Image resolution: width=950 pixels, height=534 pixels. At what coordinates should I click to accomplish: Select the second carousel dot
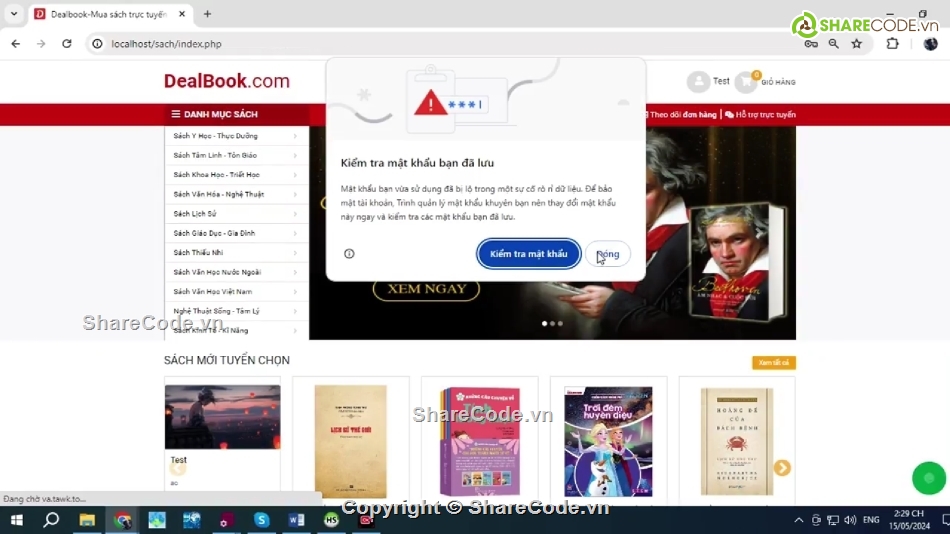552,324
